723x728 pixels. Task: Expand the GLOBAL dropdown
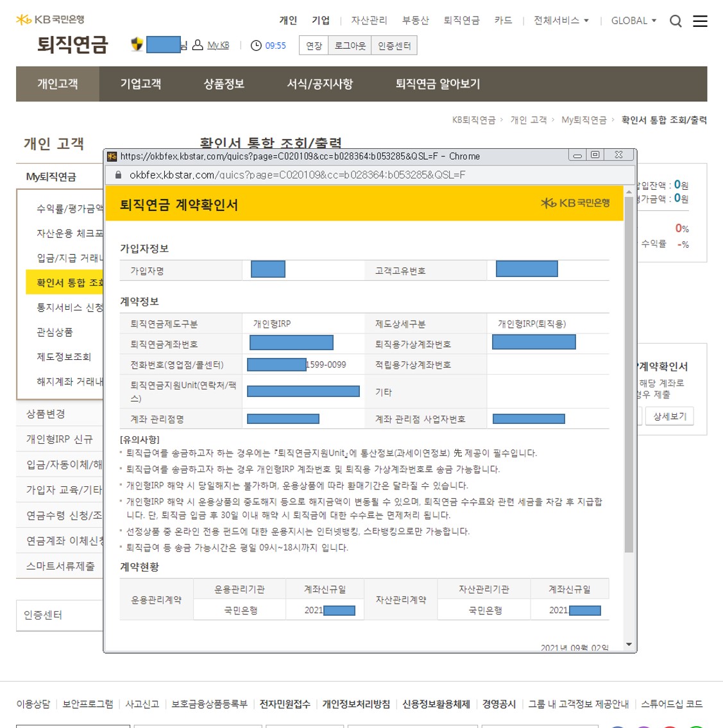[x=633, y=21]
